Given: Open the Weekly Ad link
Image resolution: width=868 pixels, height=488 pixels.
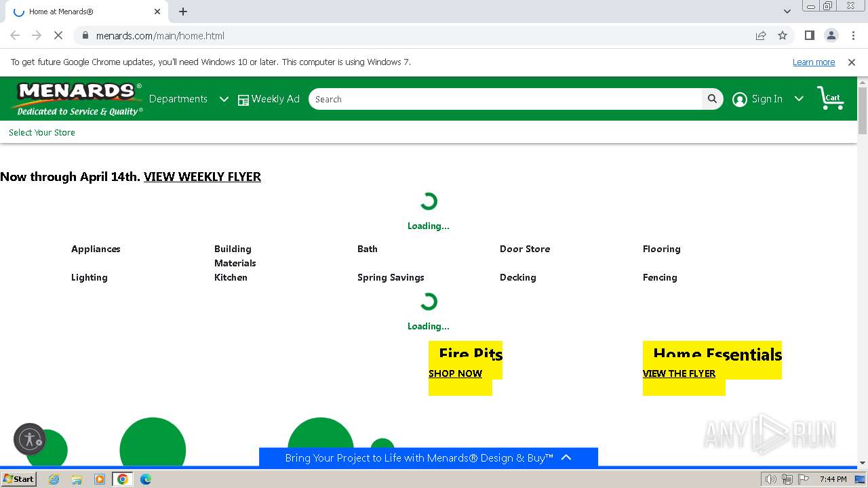Looking at the screenshot, I should tap(269, 99).
